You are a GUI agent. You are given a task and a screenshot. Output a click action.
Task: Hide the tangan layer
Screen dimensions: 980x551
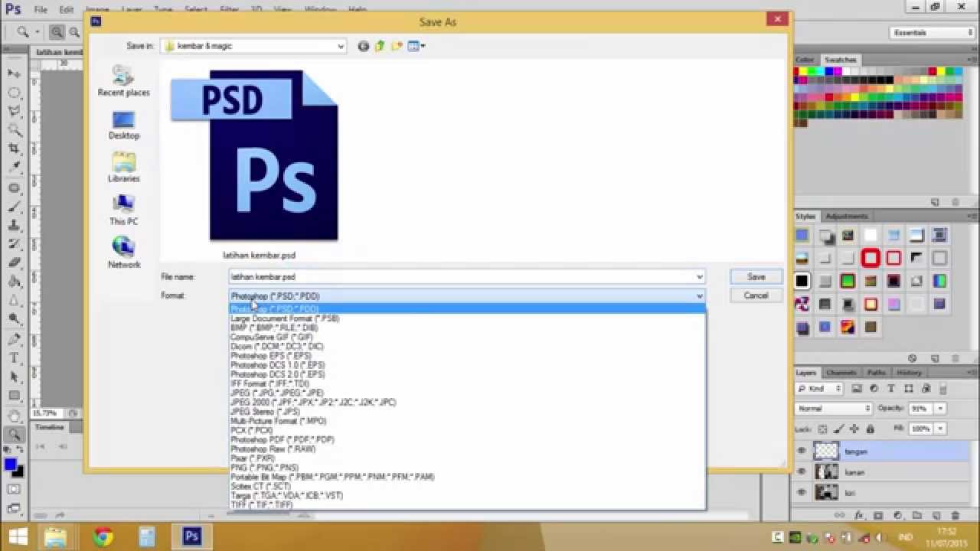802,452
